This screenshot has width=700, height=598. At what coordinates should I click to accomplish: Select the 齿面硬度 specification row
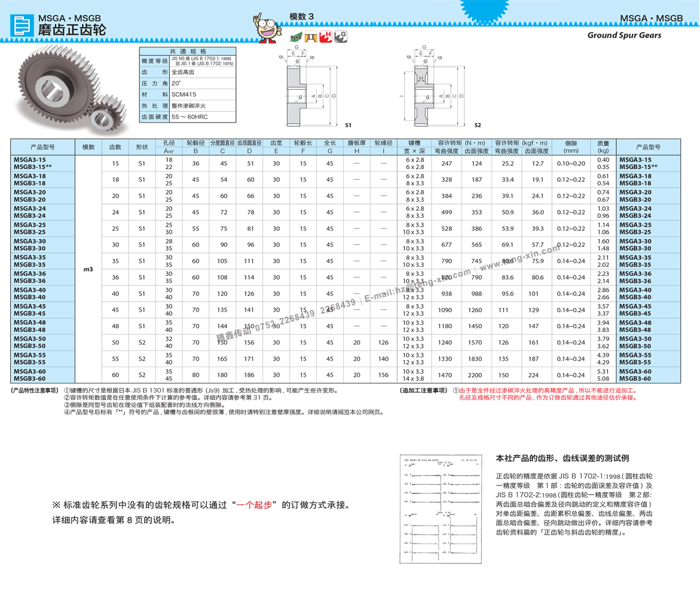155,117
